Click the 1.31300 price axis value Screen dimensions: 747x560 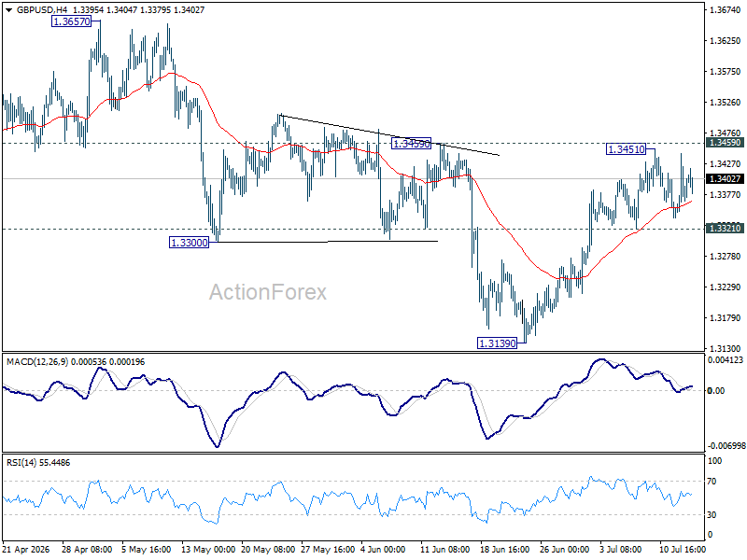(726, 349)
